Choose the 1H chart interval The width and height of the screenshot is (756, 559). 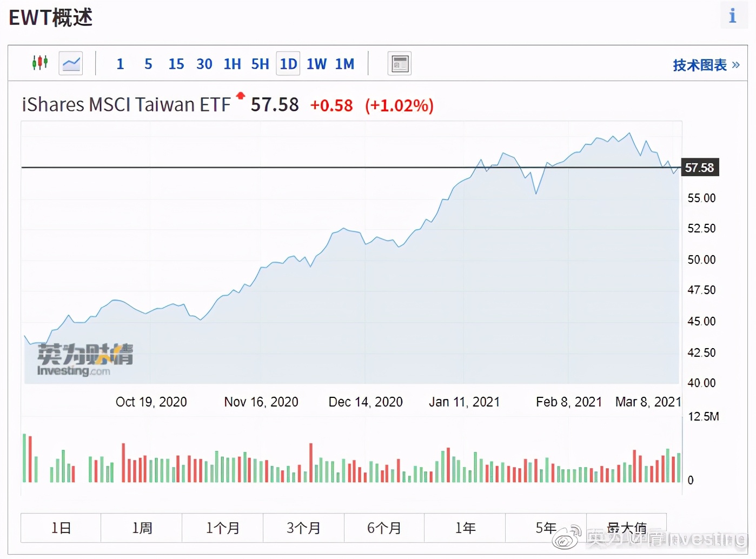pyautogui.click(x=233, y=64)
